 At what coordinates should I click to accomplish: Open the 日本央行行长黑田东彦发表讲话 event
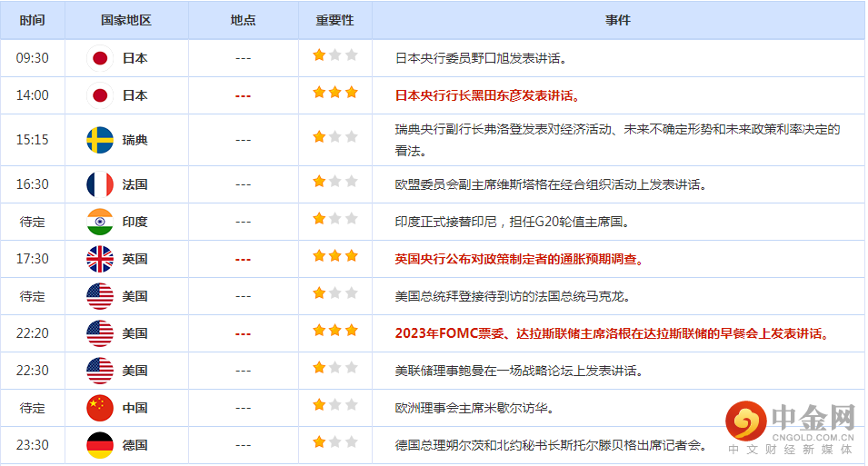tap(487, 95)
